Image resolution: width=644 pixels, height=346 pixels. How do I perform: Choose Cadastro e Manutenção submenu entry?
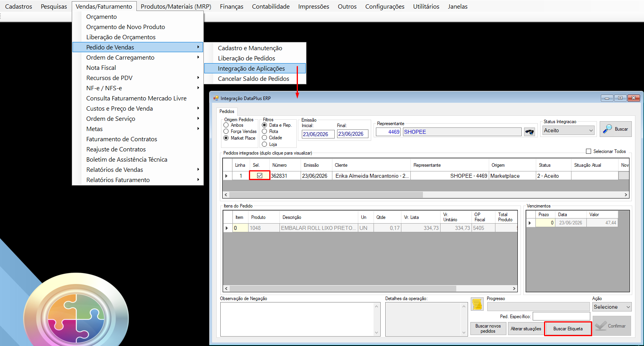tap(255, 48)
